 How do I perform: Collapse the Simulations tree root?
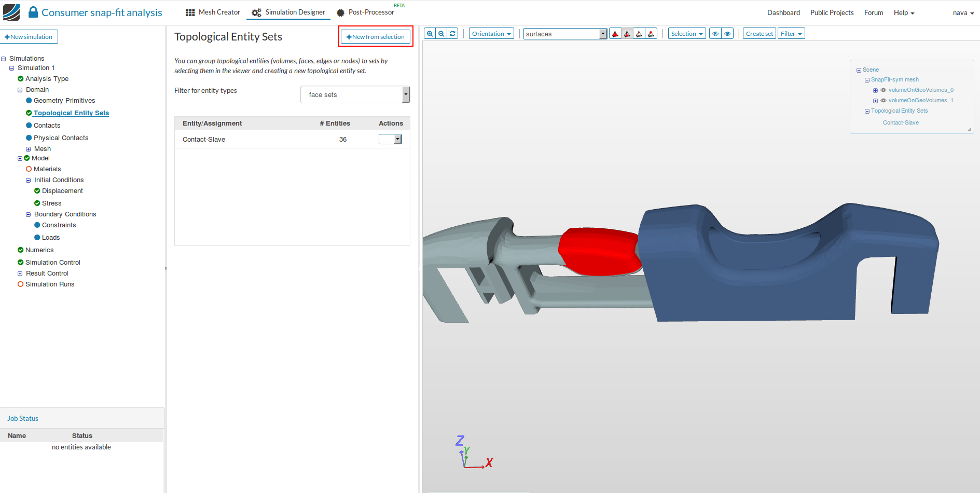tap(4, 59)
